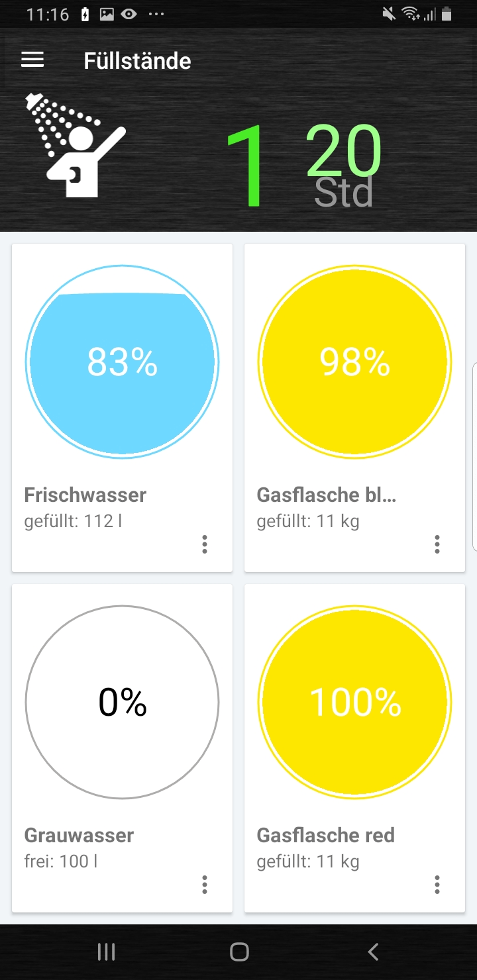Open Grauwasser card three-dot menu
The height and width of the screenshot is (980, 477).
coord(205,885)
